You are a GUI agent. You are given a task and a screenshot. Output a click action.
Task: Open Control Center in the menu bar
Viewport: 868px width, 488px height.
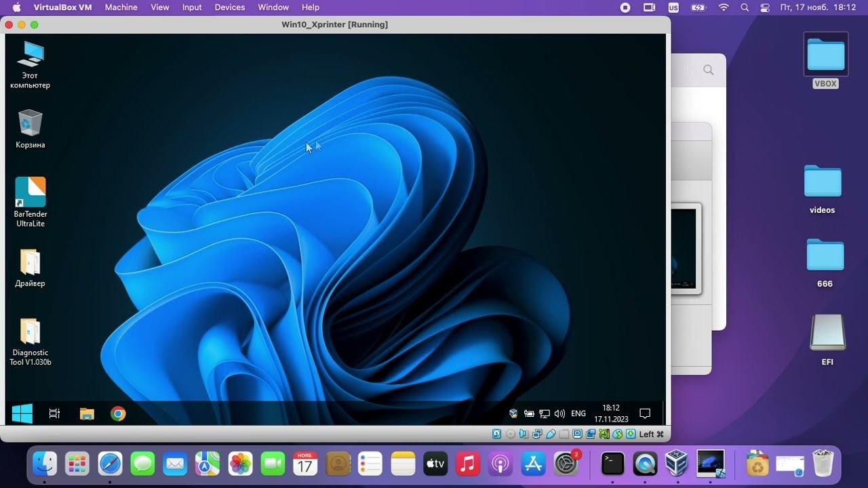(765, 7)
